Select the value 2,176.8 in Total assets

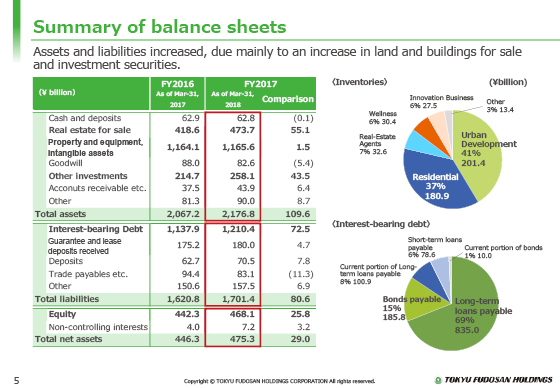click(238, 214)
